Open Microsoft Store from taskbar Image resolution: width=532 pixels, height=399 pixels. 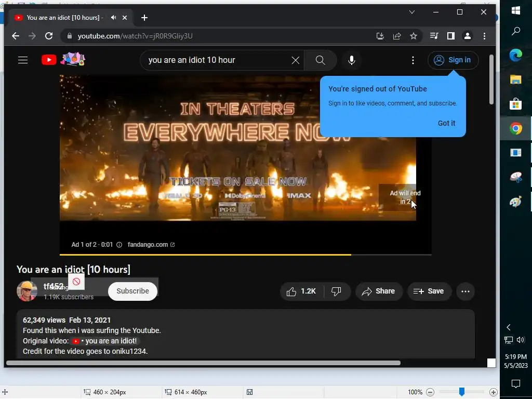516,104
